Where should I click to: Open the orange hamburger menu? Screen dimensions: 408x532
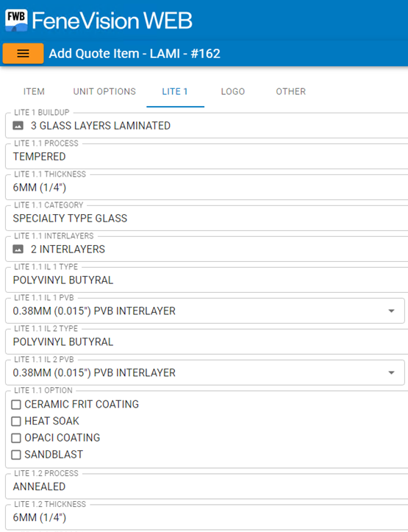(23, 53)
